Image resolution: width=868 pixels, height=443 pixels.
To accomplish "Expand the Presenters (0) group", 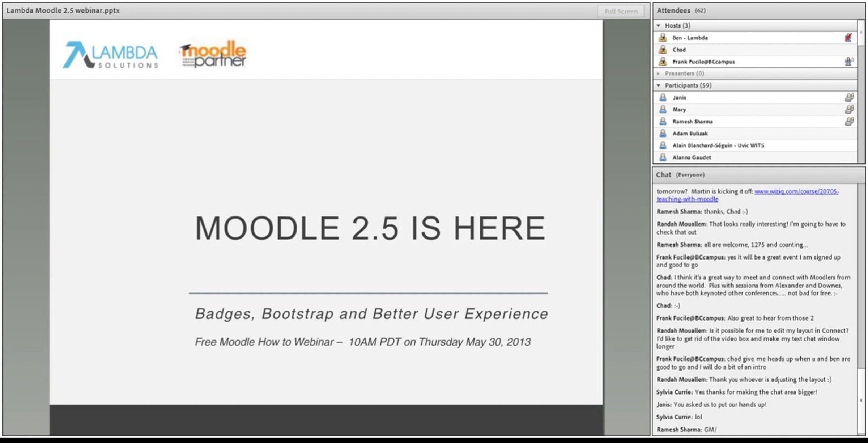I will click(659, 73).
